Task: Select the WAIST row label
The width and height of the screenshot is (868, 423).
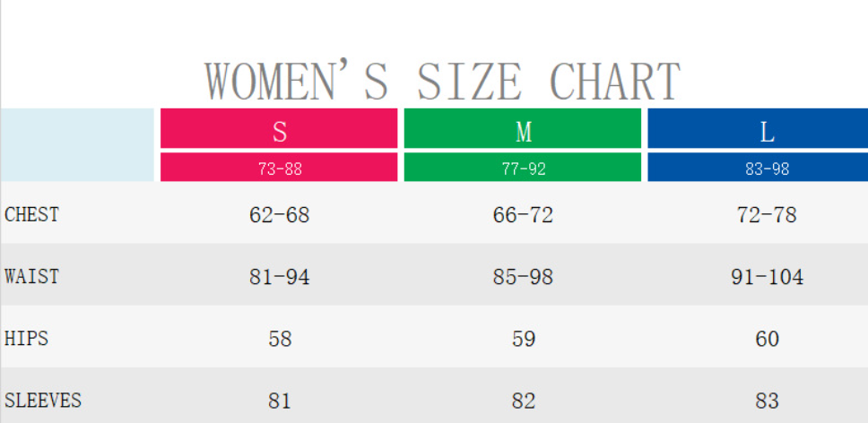Action: tap(31, 276)
